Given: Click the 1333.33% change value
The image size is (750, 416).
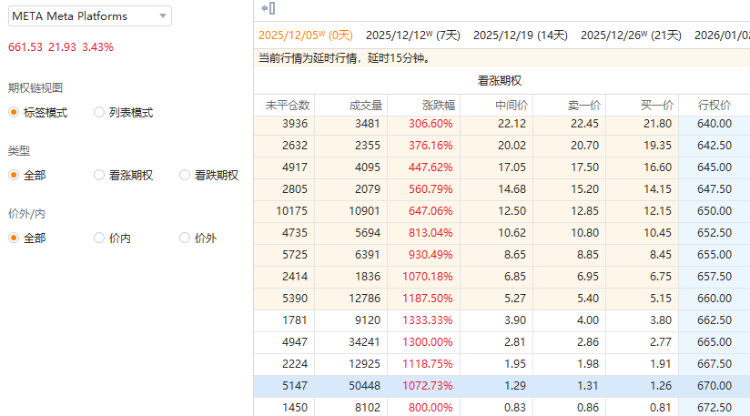Looking at the screenshot, I should 428,320.
